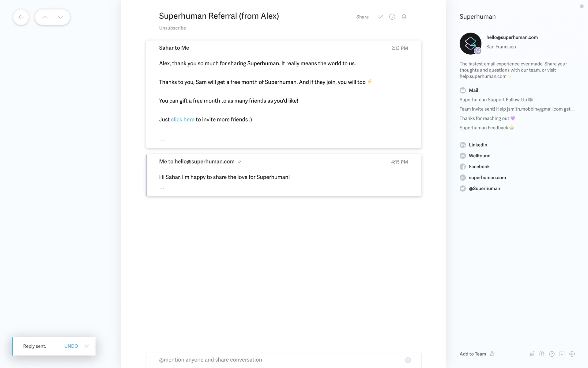
Task: Click the back arrow button
Action: [x=21, y=17]
